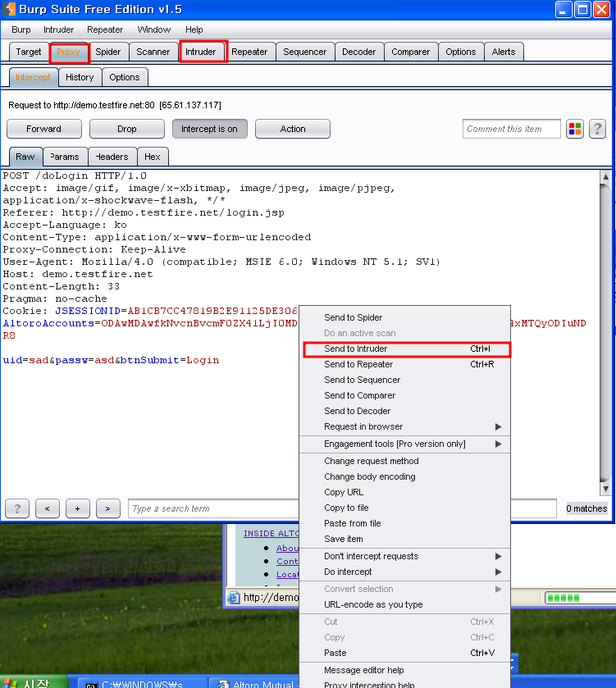
Task: Expand Do intercept submenu
Action: point(404,572)
